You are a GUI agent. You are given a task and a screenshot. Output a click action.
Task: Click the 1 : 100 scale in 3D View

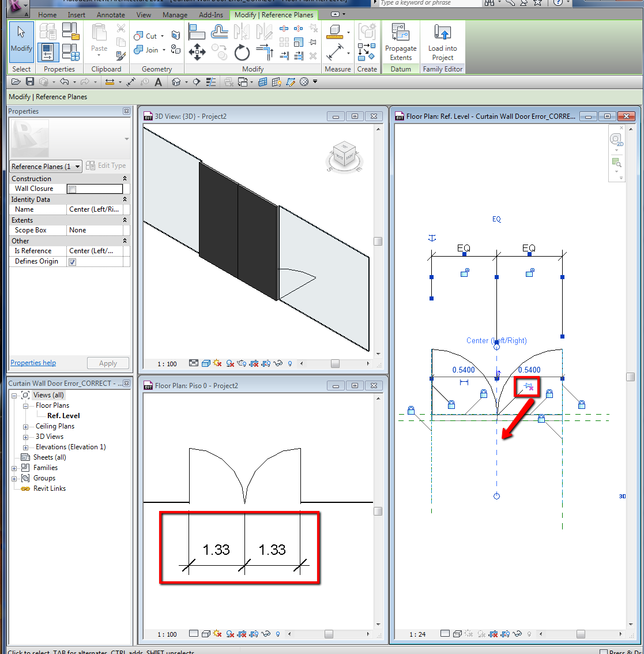167,364
